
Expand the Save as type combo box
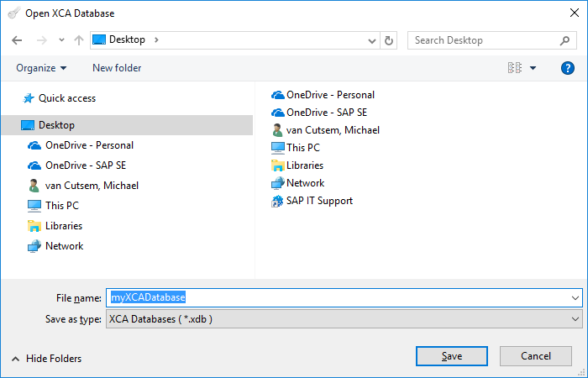click(575, 319)
